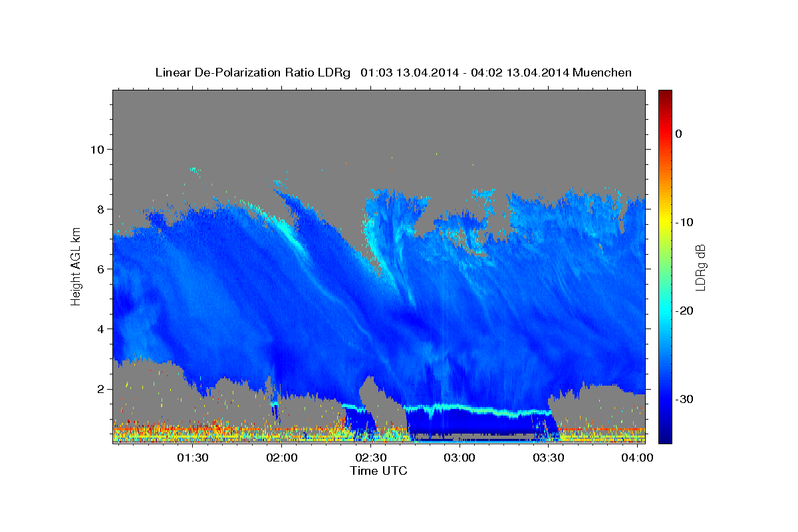
Task: Click the '10' height tick label
Action: (96, 149)
